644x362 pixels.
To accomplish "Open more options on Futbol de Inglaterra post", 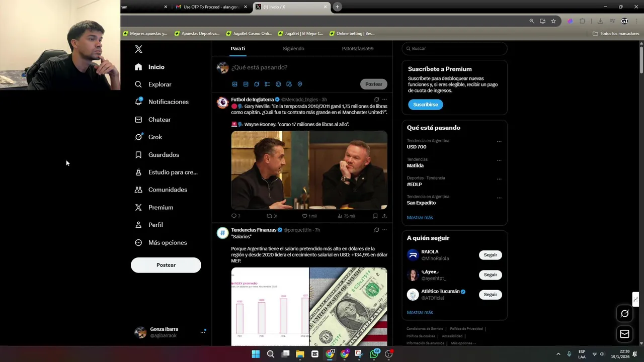I will 384,100.
